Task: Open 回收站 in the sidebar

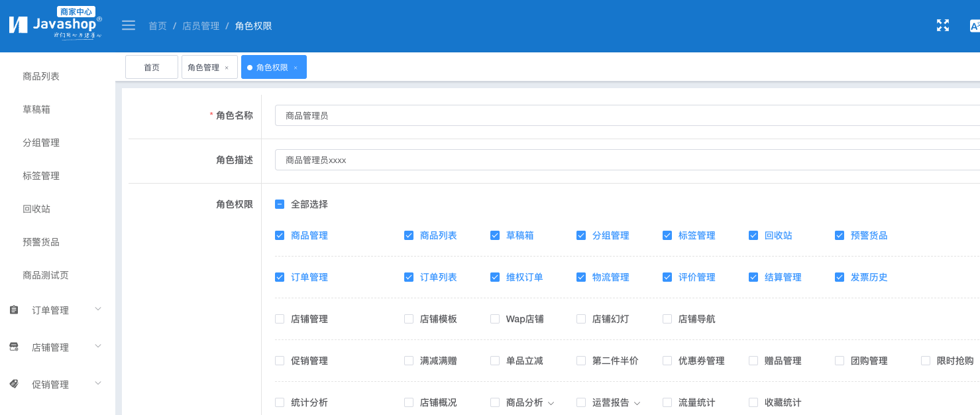Action: [36, 209]
